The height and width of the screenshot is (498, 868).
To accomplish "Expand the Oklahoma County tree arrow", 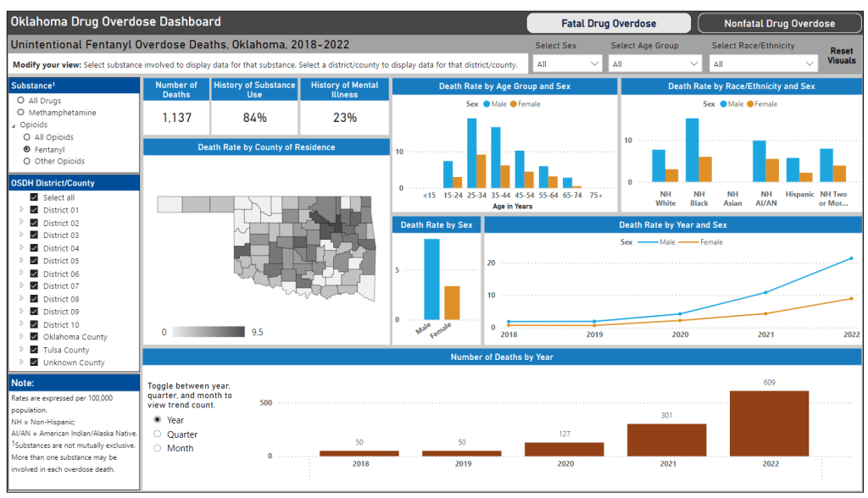I will click(21, 337).
